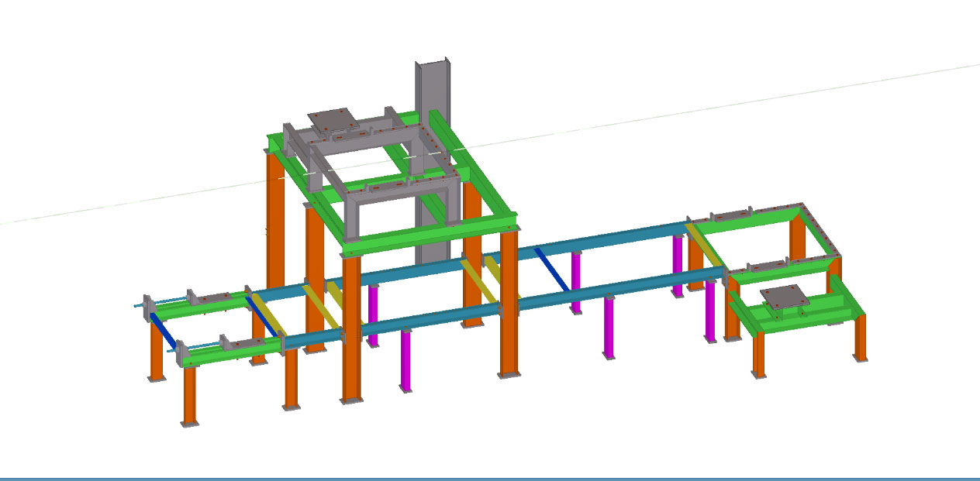Click the front orange tower column
980x481 pixels.
pyautogui.click(x=351, y=325)
